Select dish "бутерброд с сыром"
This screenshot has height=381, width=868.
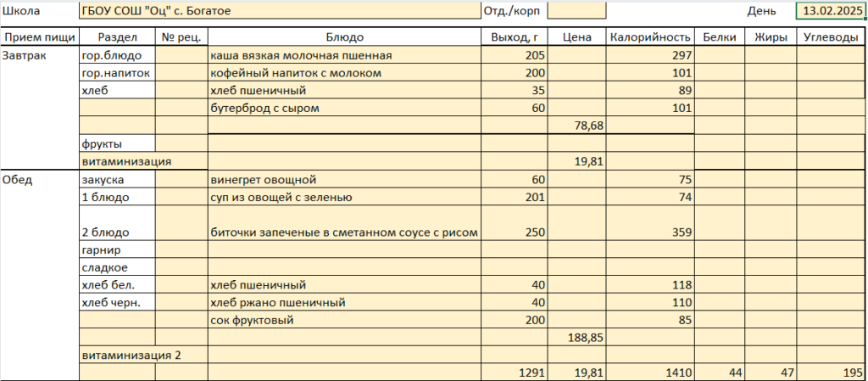[x=344, y=109]
